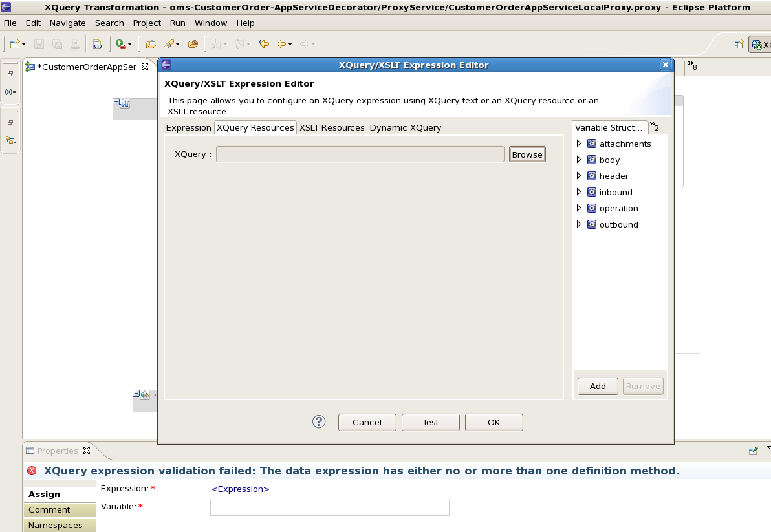
Task: Click the Variables (x)= fast view icon
Action: [10, 92]
